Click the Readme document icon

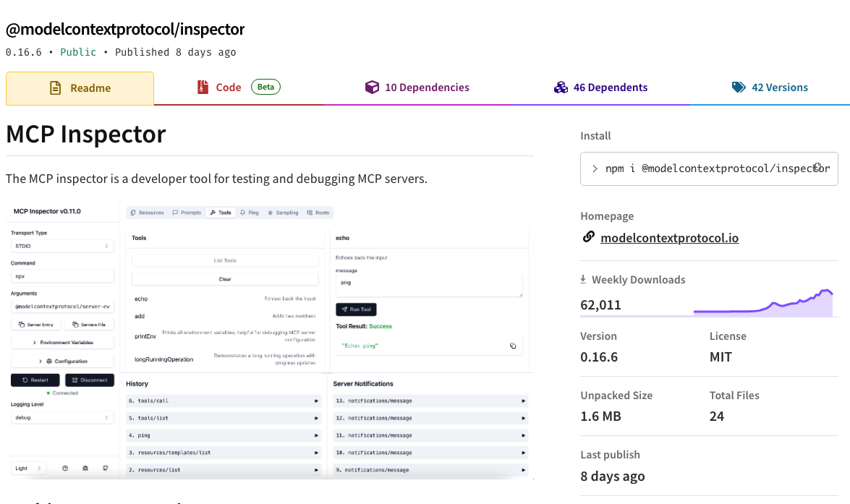55,87
